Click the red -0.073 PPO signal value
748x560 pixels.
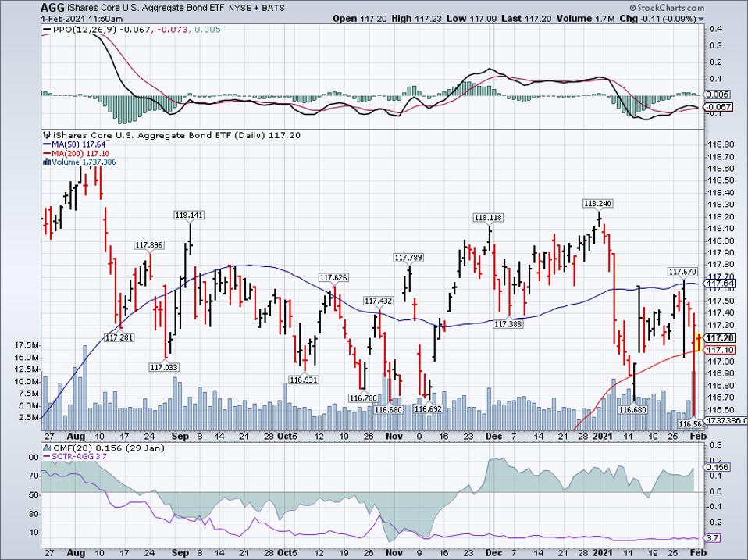click(171, 30)
